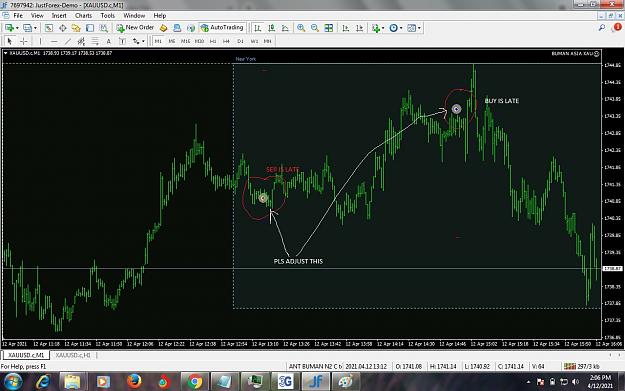Toggle the Navigator panel icon
The height and width of the screenshot is (391, 625).
(x=76, y=28)
